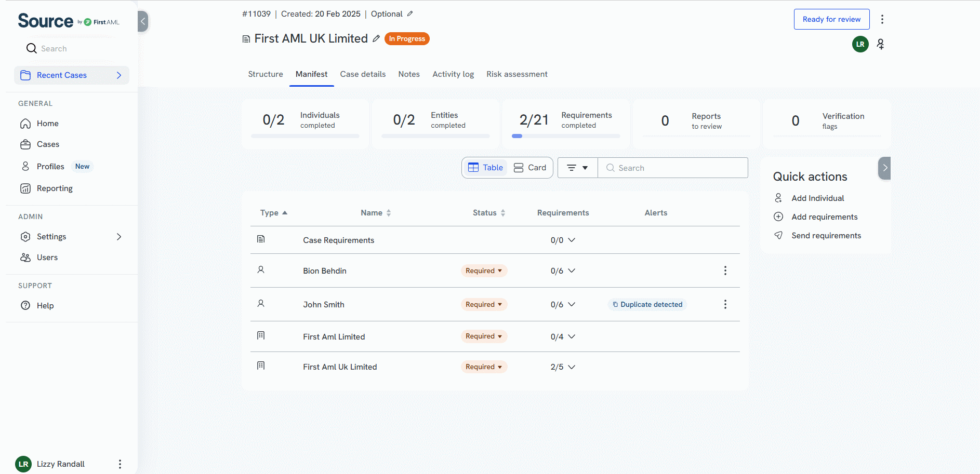Click the Settings gear icon

pos(25,237)
